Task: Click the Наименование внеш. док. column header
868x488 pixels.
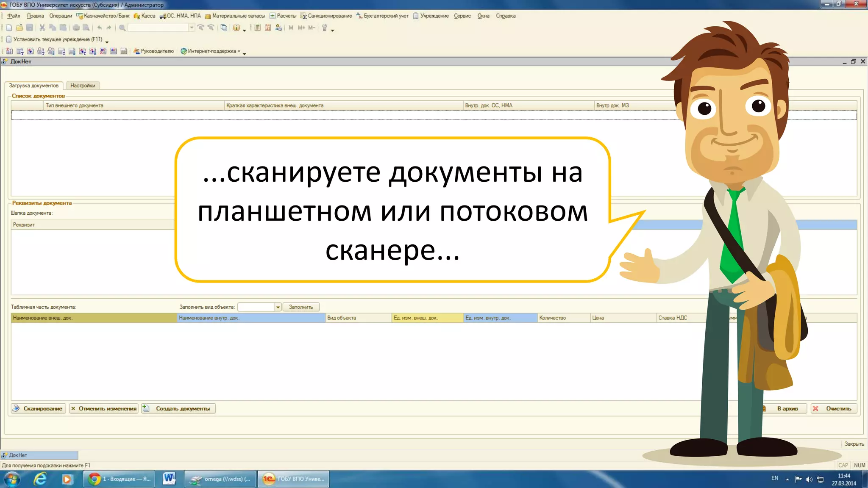Action: pyautogui.click(x=94, y=318)
